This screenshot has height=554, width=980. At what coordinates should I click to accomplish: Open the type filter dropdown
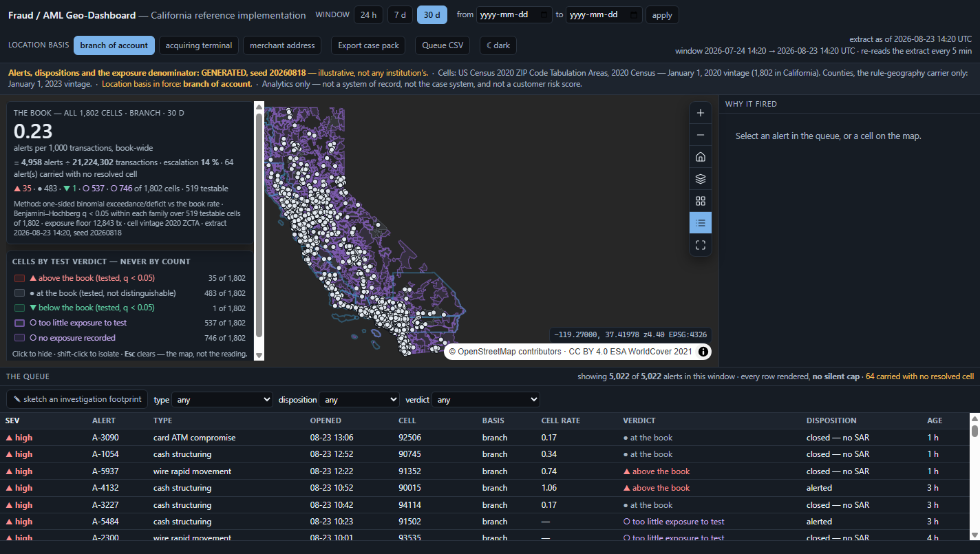(x=222, y=400)
